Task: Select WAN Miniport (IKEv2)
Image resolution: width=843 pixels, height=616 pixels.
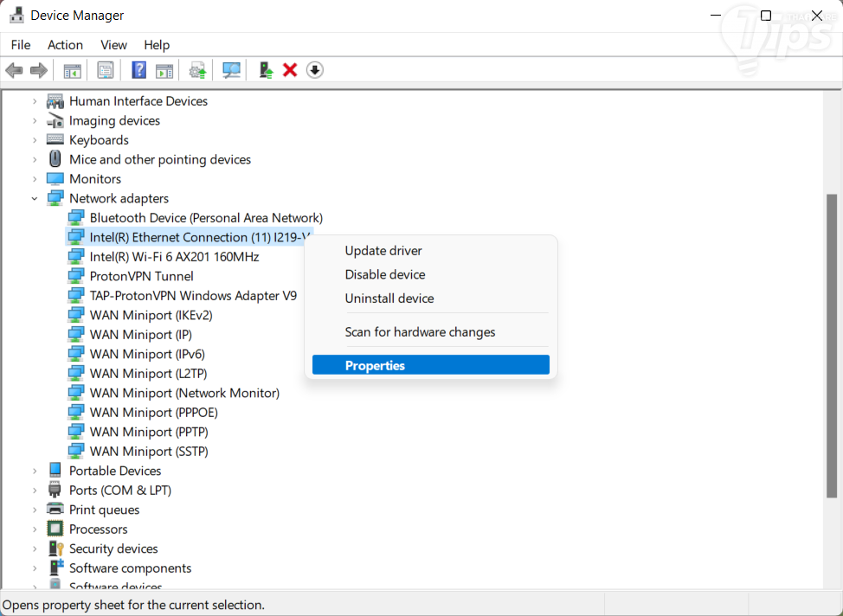Action: pos(151,315)
